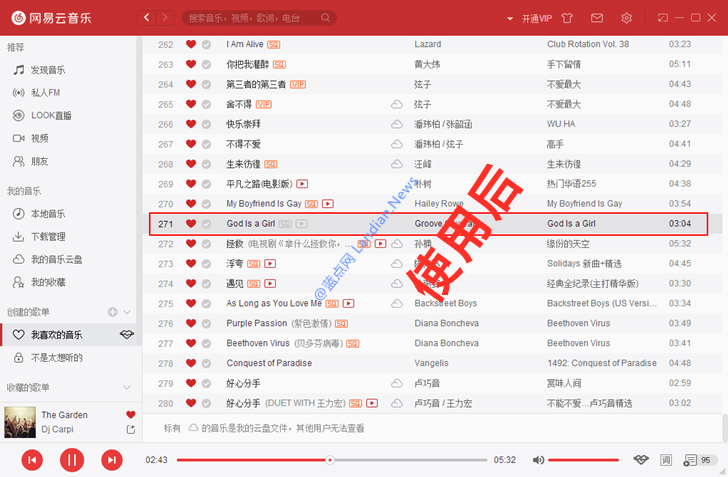The width and height of the screenshot is (728, 477).
Task: Open the settings gear icon
Action: pos(626,18)
